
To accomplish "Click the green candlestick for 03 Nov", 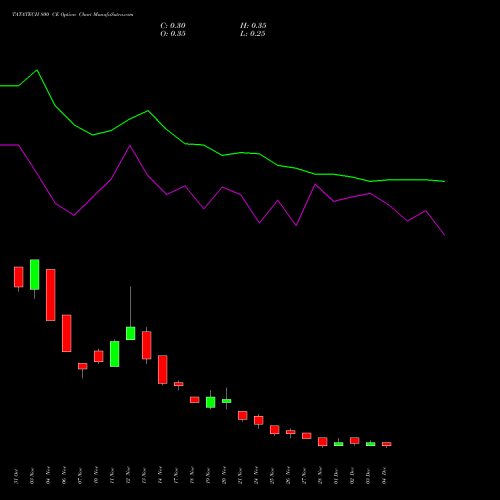I will pyautogui.click(x=35, y=274).
